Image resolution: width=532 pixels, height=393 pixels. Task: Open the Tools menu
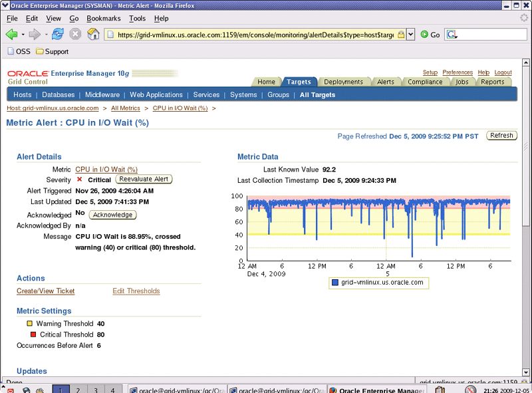tap(138, 19)
